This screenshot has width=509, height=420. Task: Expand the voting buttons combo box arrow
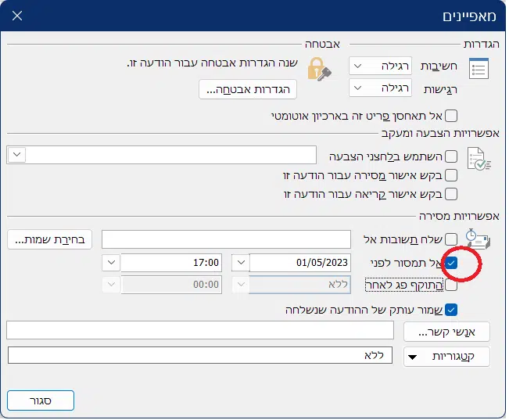pos(17,155)
